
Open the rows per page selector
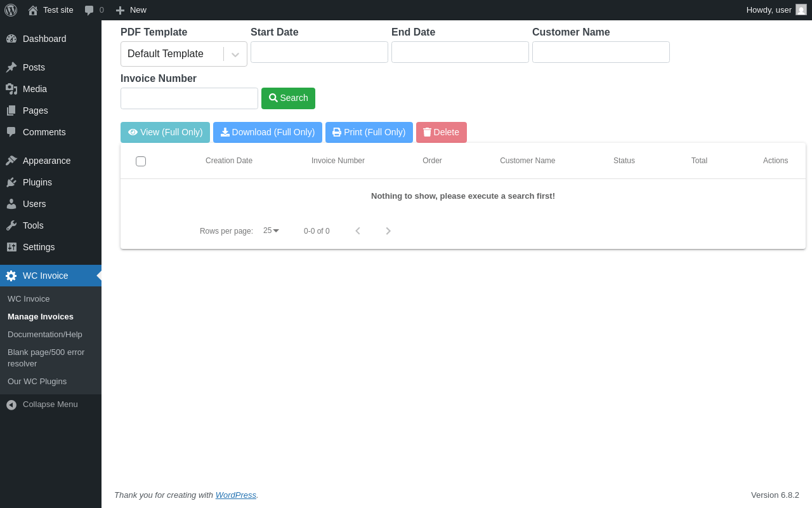click(x=272, y=231)
